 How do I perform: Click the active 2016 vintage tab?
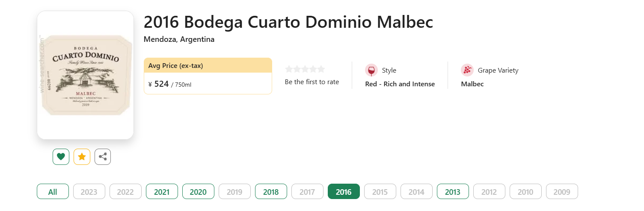tap(344, 191)
